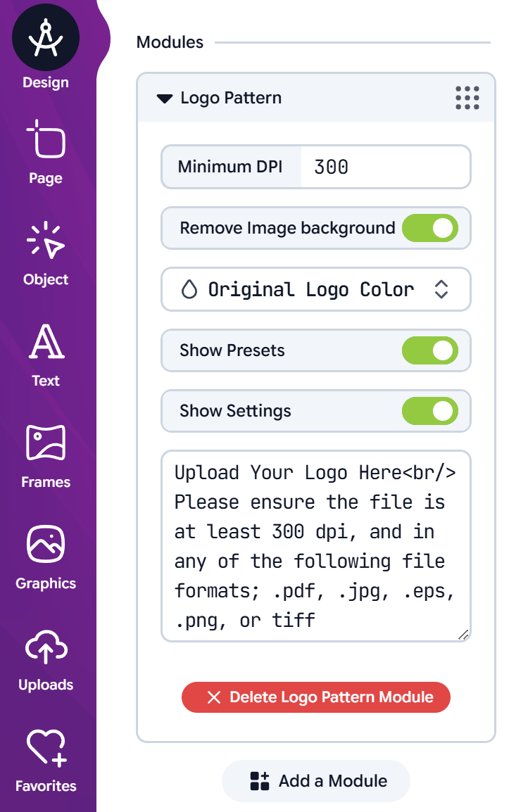Delete the Logo Pattern module

click(x=315, y=697)
